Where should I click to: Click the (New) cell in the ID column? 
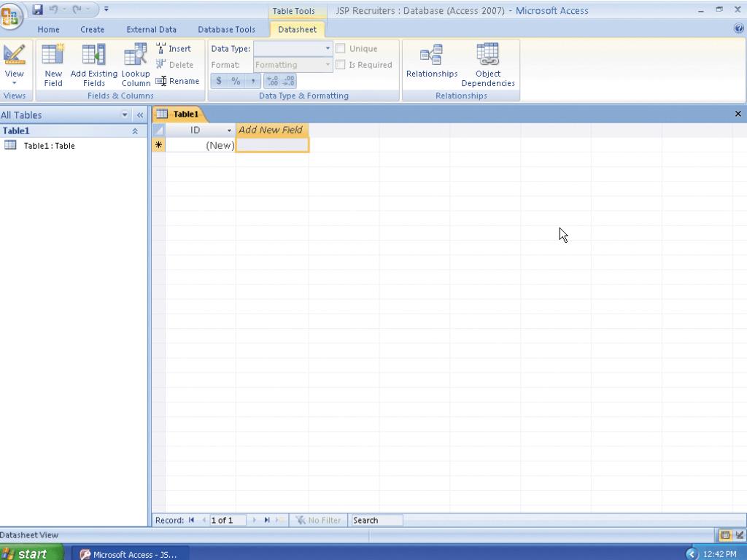click(200, 145)
